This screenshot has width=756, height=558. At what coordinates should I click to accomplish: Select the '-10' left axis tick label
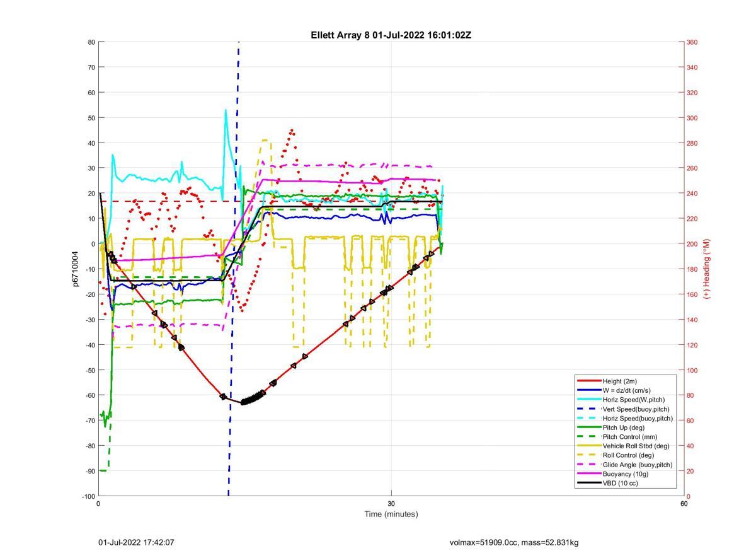click(x=90, y=269)
